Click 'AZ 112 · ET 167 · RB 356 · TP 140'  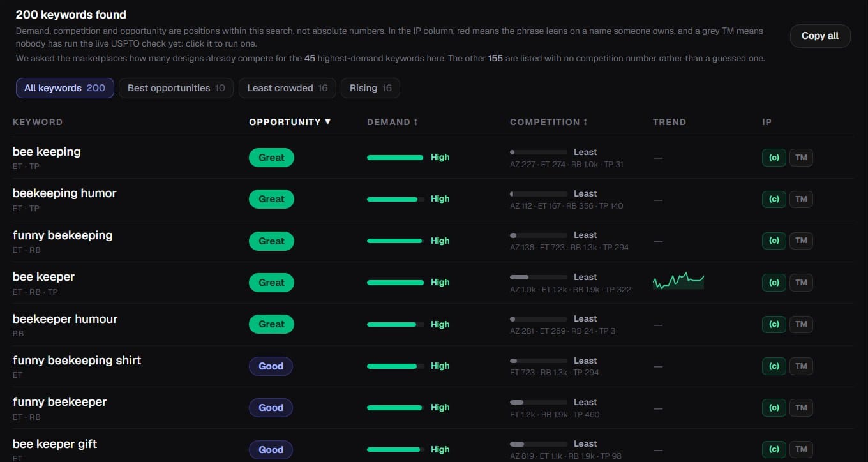(567, 206)
